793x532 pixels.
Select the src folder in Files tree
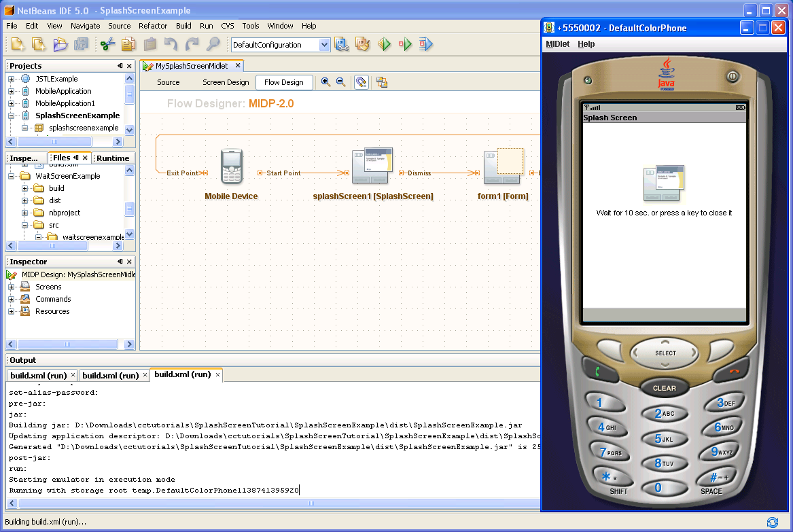tap(54, 225)
